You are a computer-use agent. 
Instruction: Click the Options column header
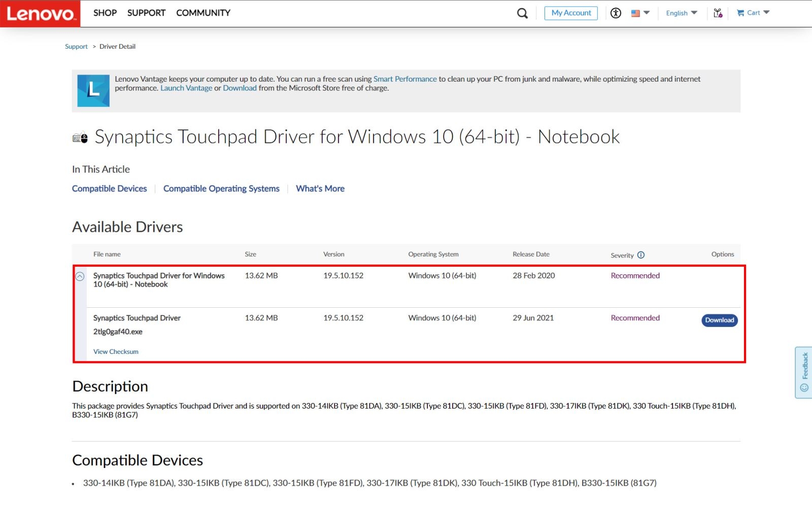click(x=723, y=255)
